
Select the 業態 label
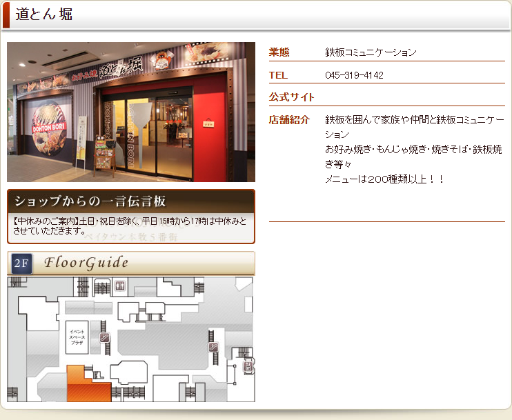[x=279, y=52]
